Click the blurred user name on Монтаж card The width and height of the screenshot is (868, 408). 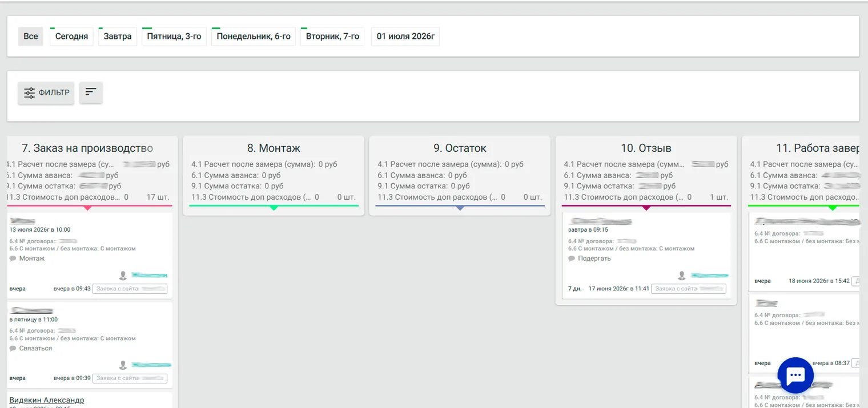pos(149,276)
